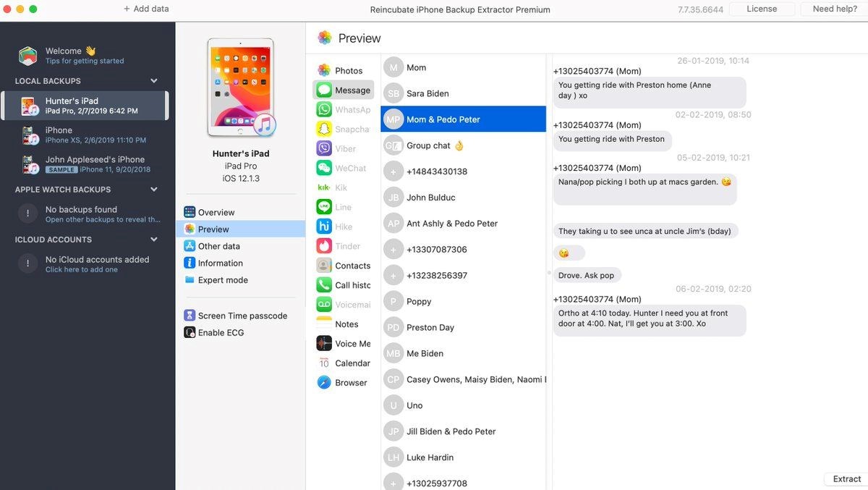This screenshot has width=868, height=490.
Task: Open 'Tips for getting started' link
Action: [x=85, y=61]
